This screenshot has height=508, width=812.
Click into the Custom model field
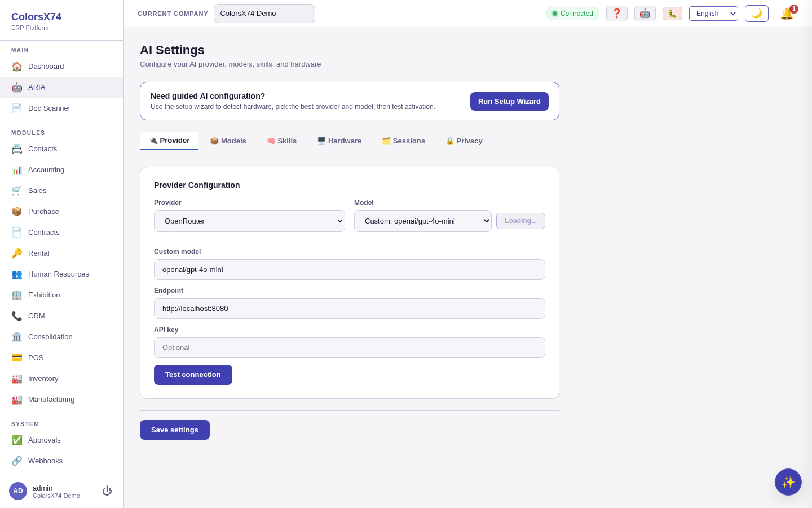(350, 270)
